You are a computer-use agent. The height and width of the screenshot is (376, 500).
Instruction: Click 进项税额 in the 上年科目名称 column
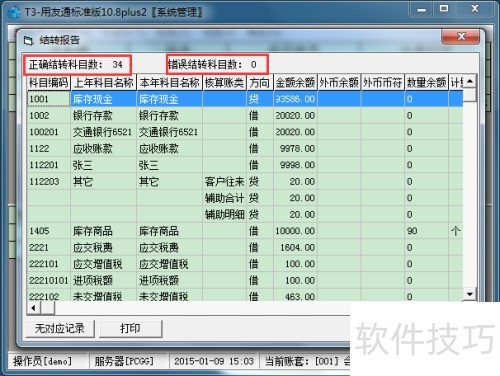[104, 281]
